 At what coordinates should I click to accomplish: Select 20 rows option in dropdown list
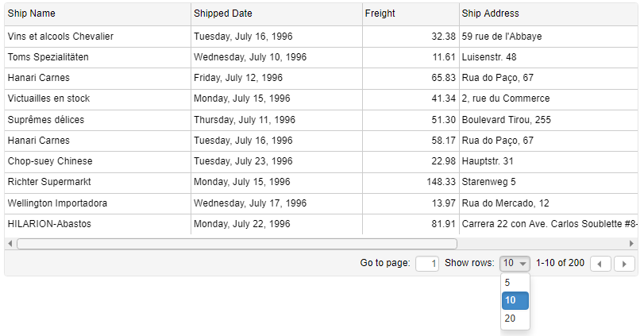[x=515, y=319]
